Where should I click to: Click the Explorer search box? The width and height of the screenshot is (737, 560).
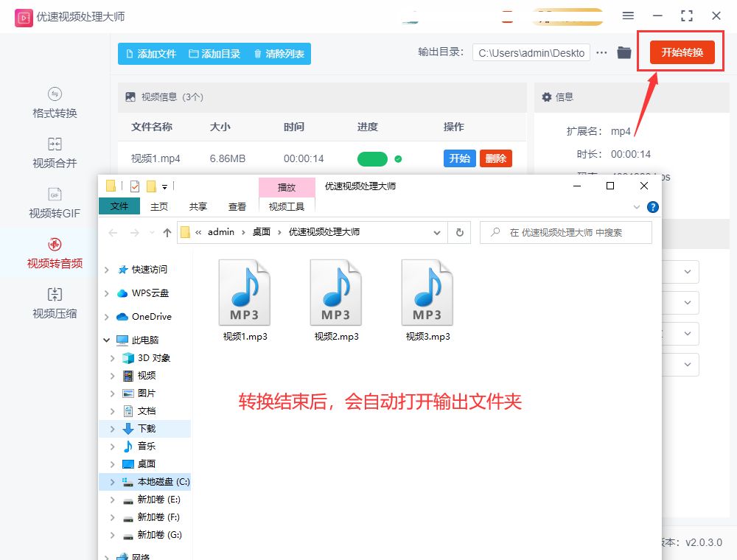pyautogui.click(x=566, y=233)
